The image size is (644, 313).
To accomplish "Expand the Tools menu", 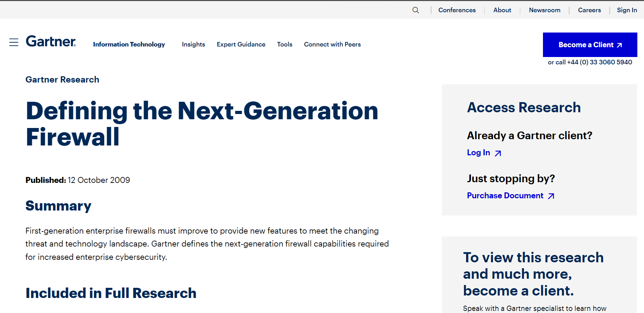I will point(285,44).
